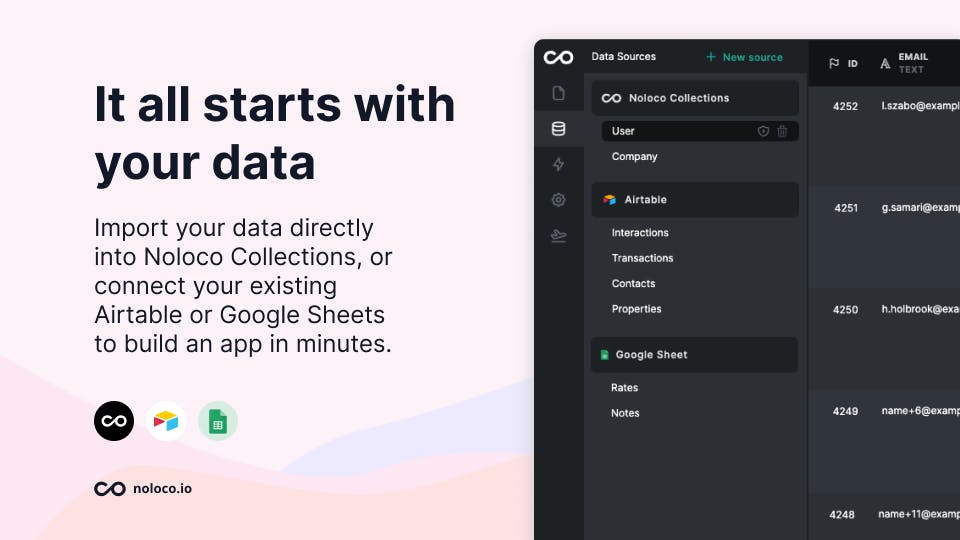Viewport: 960px width, 540px height.
Task: Select the Company collection
Action: point(634,157)
